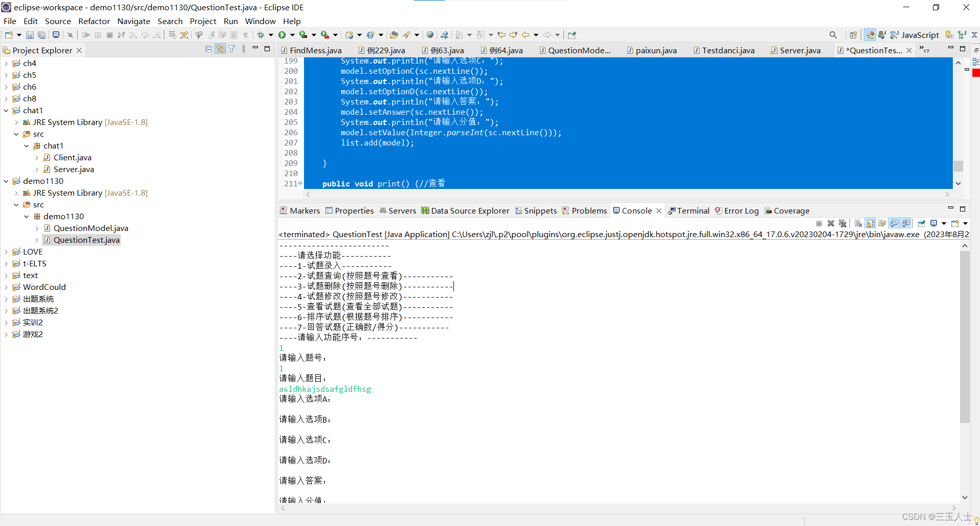Click the Debug bug icon
980x526 pixels.
261,35
